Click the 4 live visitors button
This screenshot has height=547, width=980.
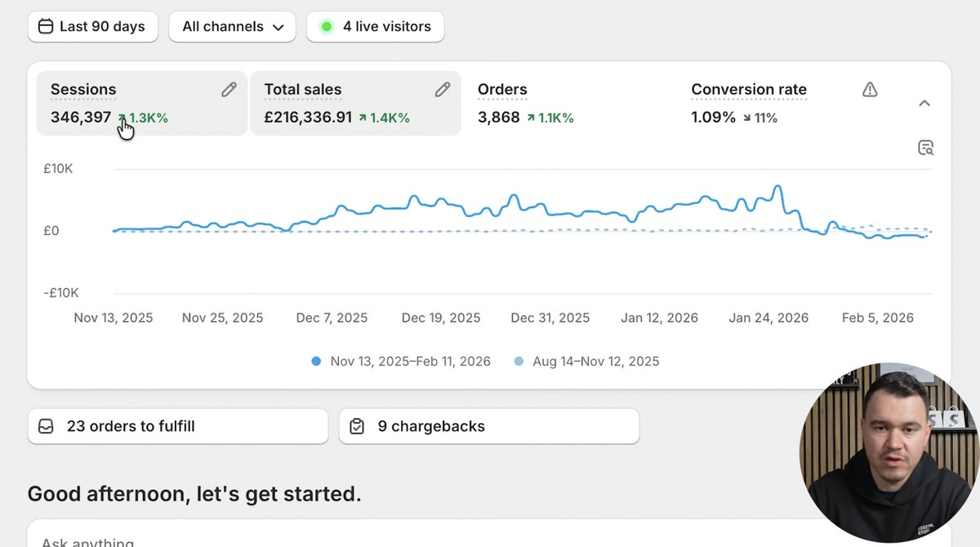point(376,27)
